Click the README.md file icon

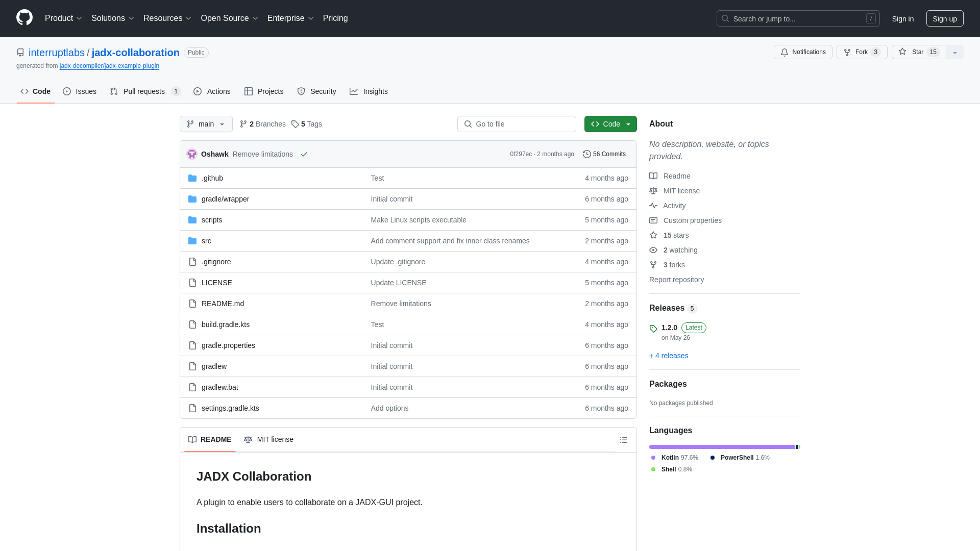[192, 304]
